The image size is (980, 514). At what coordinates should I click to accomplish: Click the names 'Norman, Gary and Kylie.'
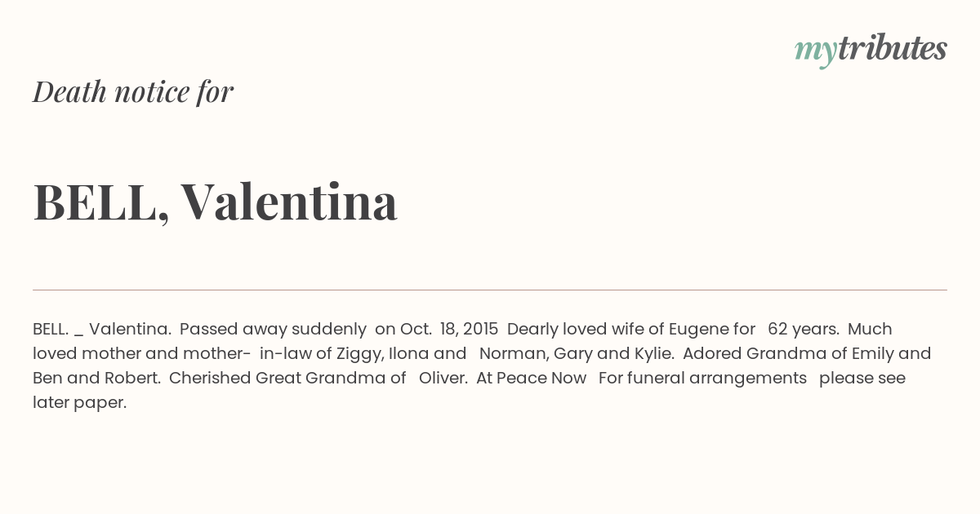coord(577,354)
